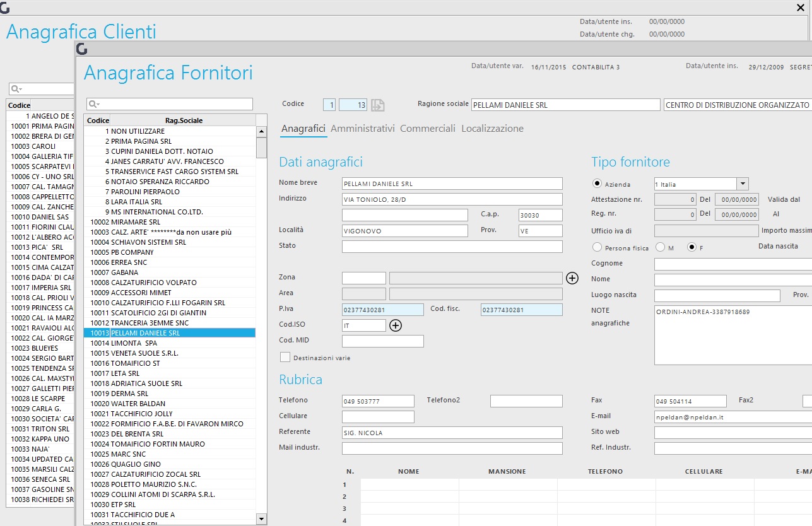Click the G logo of Anagrafica Clienti window
812x526 pixels.
5,8
